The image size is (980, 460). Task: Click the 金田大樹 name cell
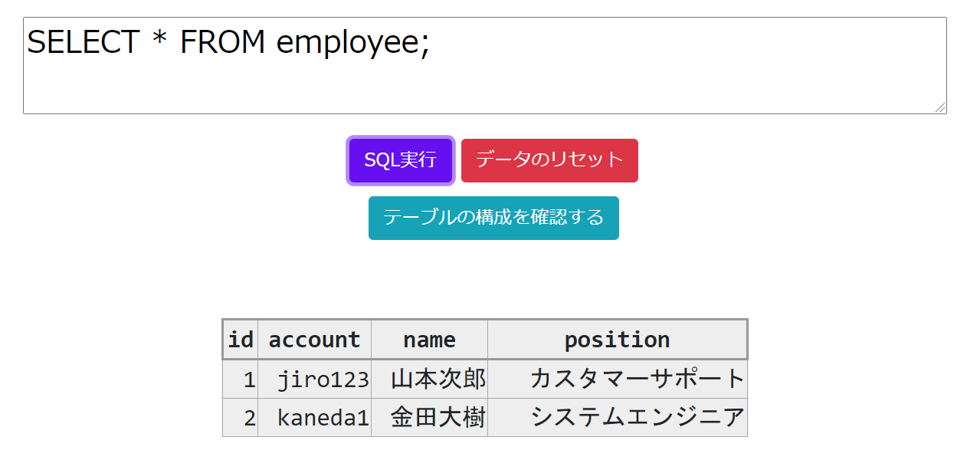(429, 417)
